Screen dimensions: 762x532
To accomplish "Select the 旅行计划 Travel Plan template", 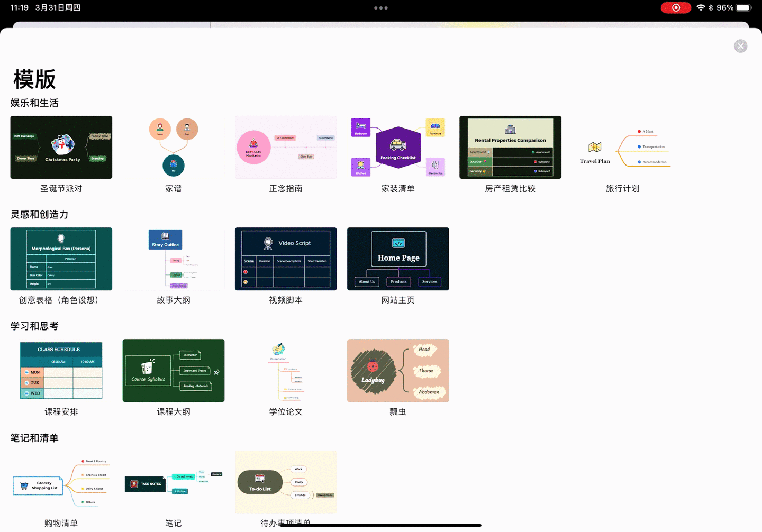I will pyautogui.click(x=622, y=147).
